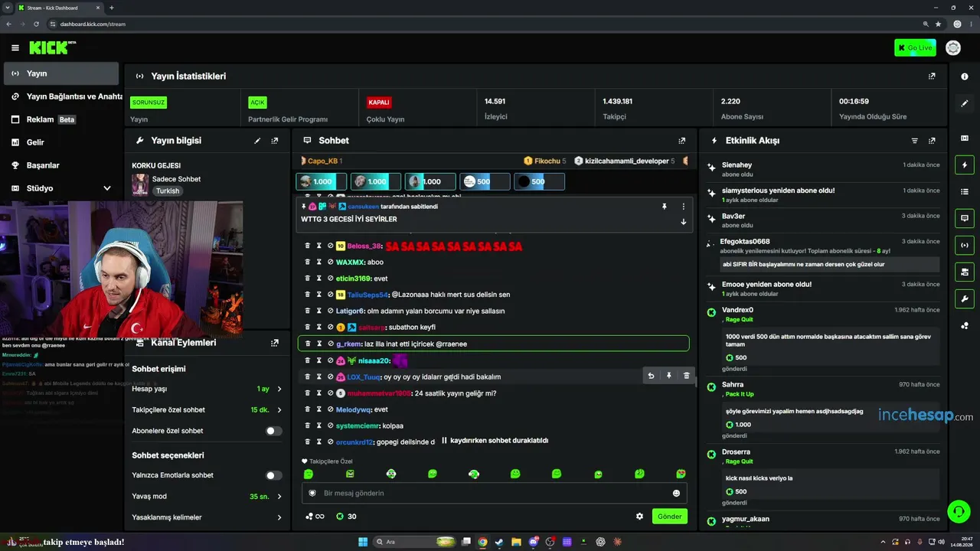Screen dimensions: 980x551
Task: Focus the Bir mesaj gönderin field
Action: (x=494, y=494)
